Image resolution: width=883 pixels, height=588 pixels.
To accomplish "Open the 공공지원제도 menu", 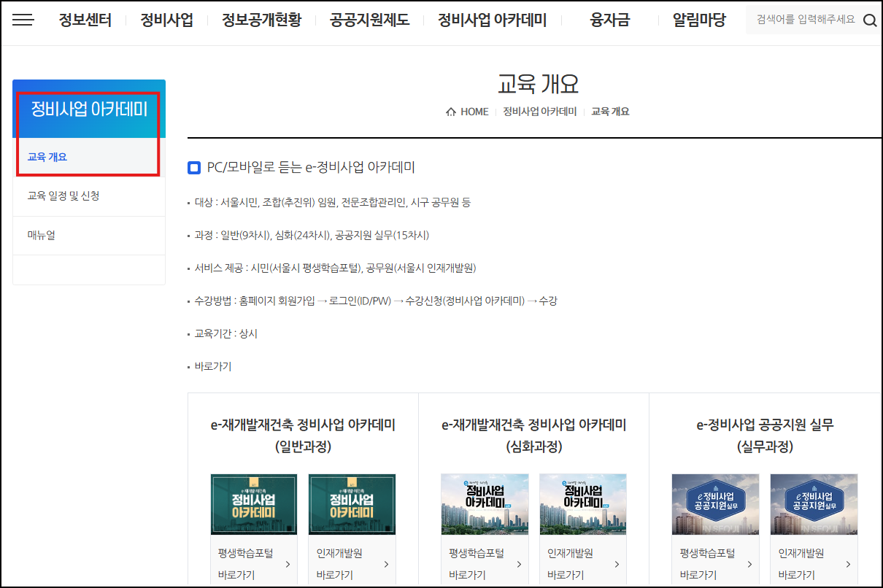I will tap(369, 20).
